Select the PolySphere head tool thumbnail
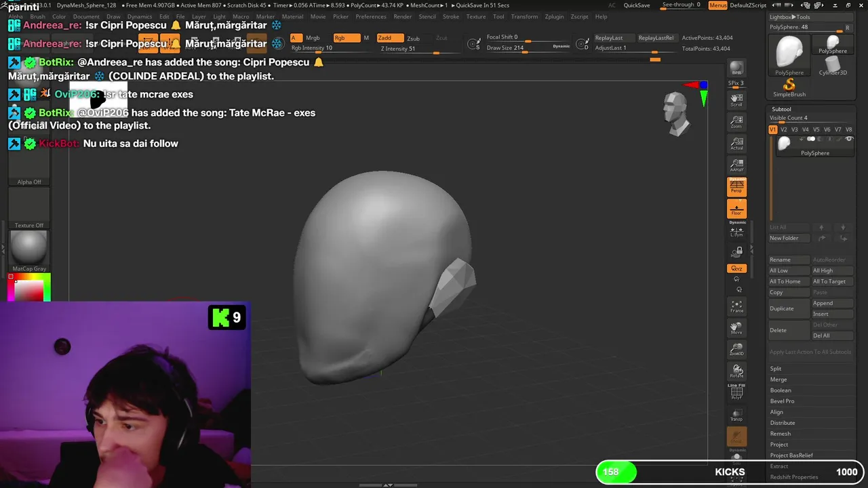 coord(789,56)
